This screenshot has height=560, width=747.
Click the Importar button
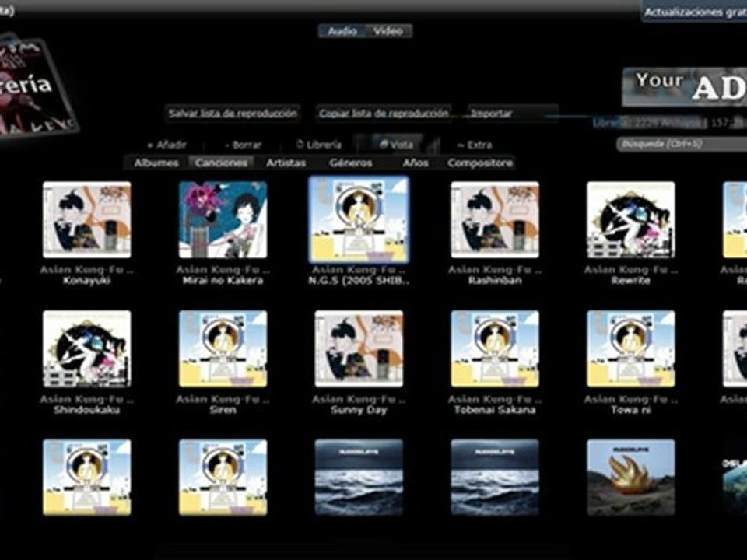coord(513,114)
